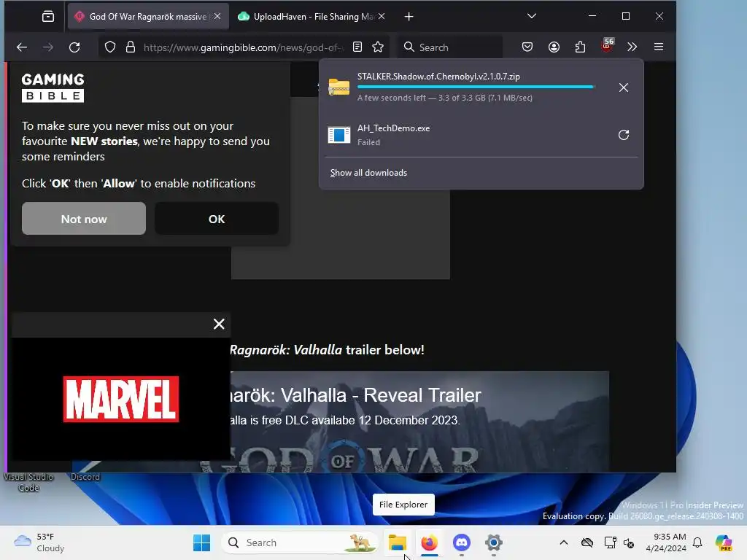
Task: Select the STALKER.Shadow.of.Chernobyl zip download entry
Action: 467,87
